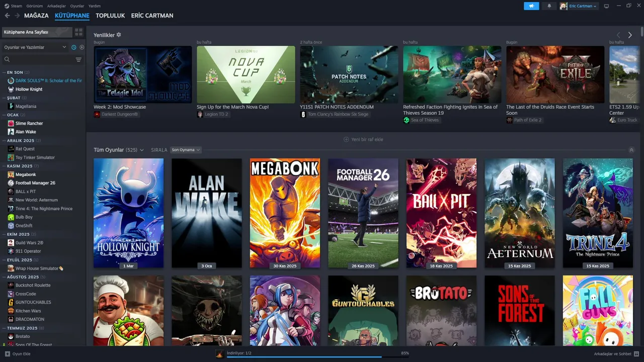Show next news items arrow

629,35
